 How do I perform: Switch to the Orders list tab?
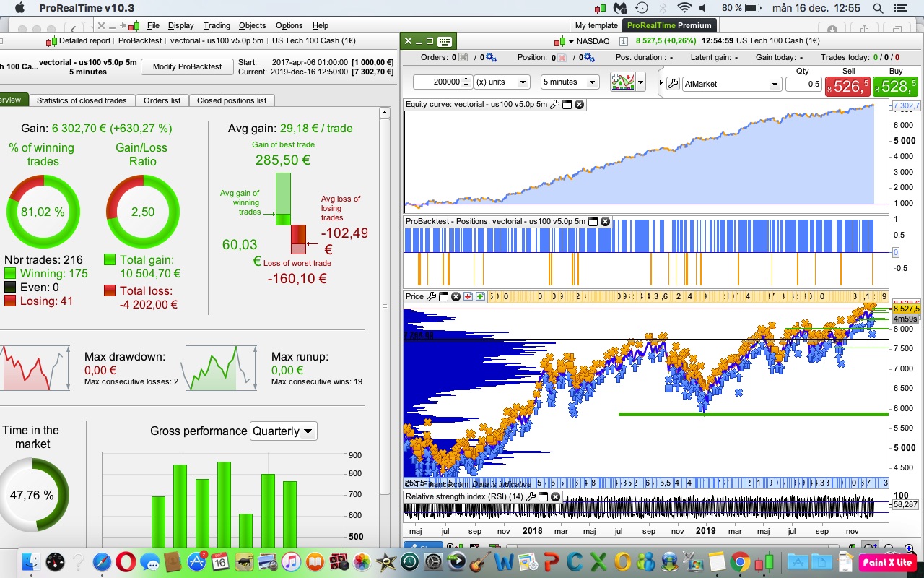click(162, 100)
